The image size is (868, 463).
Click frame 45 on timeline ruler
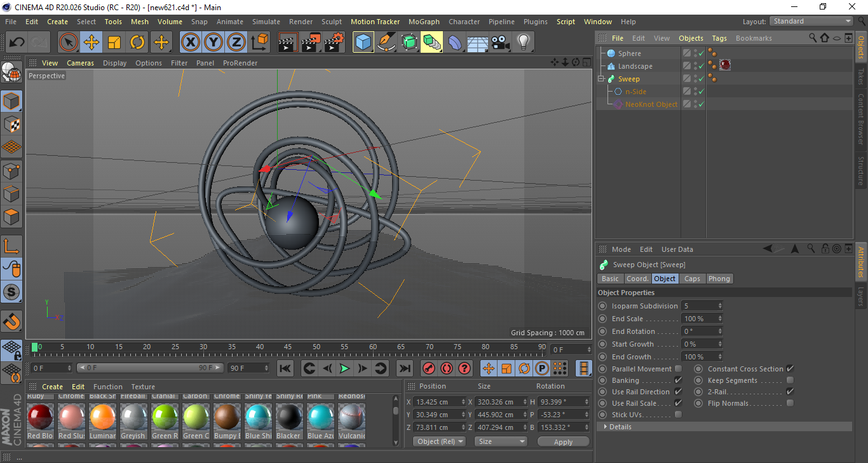tap(288, 349)
